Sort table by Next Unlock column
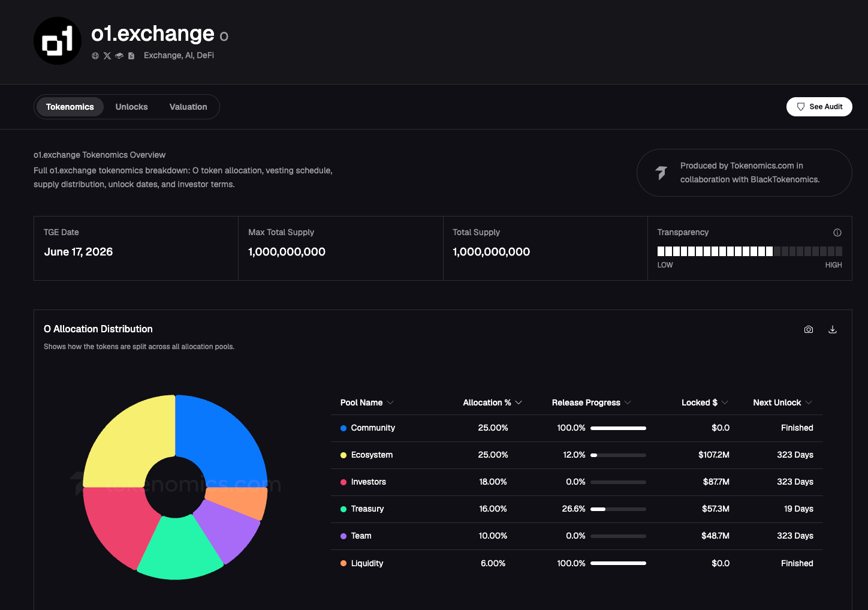The height and width of the screenshot is (610, 868). pos(783,402)
